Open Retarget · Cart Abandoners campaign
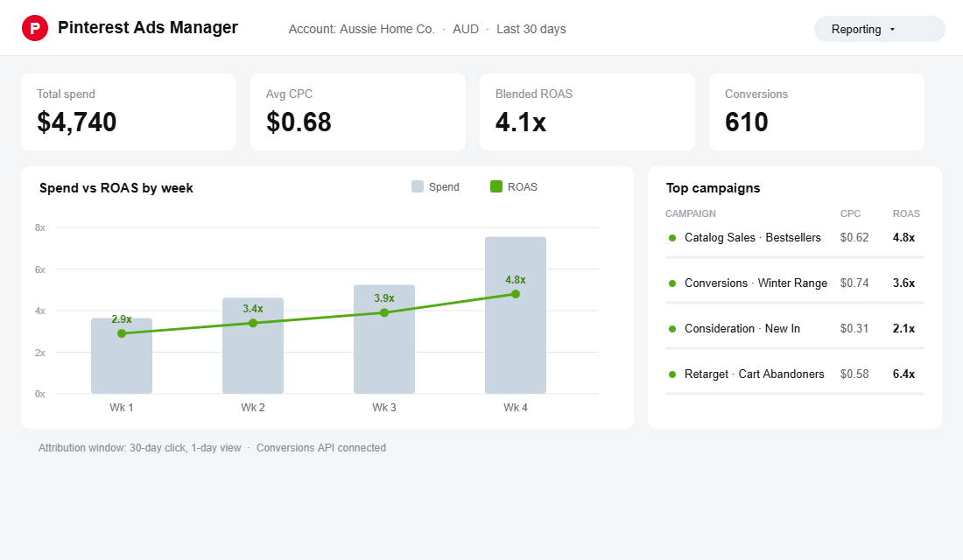This screenshot has height=560, width=963. click(754, 374)
